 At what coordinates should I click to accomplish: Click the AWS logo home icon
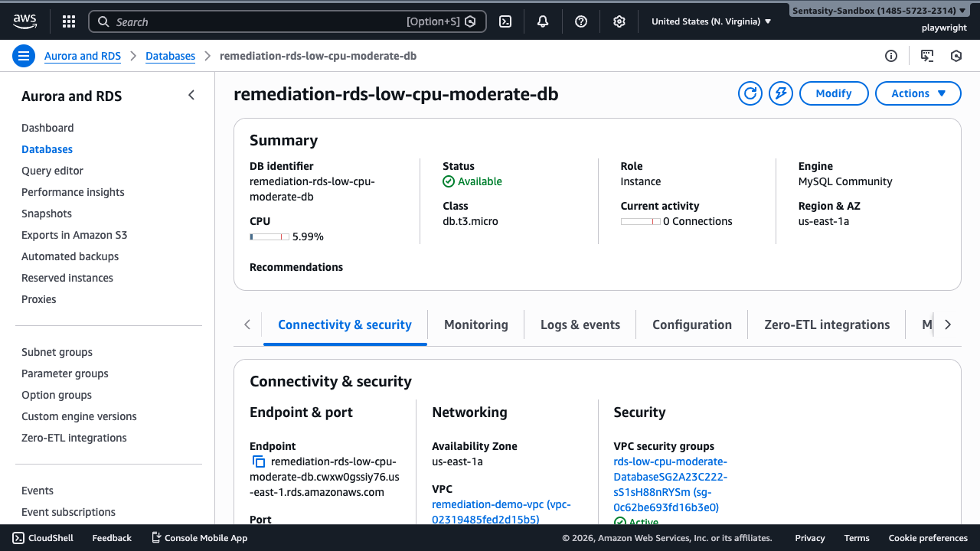(x=24, y=21)
